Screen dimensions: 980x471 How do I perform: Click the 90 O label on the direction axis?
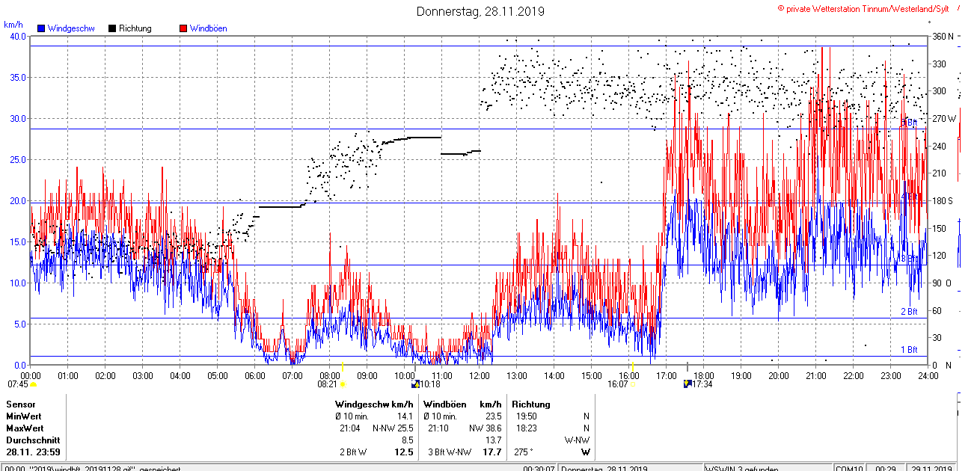coord(942,283)
